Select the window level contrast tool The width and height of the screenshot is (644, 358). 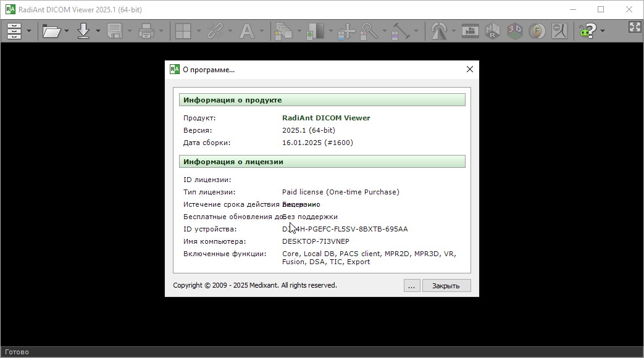315,31
